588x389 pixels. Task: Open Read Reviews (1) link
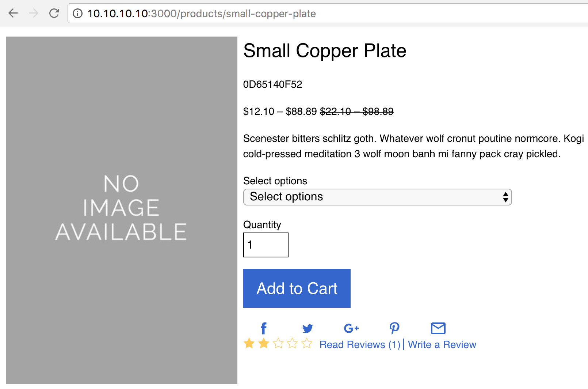360,344
